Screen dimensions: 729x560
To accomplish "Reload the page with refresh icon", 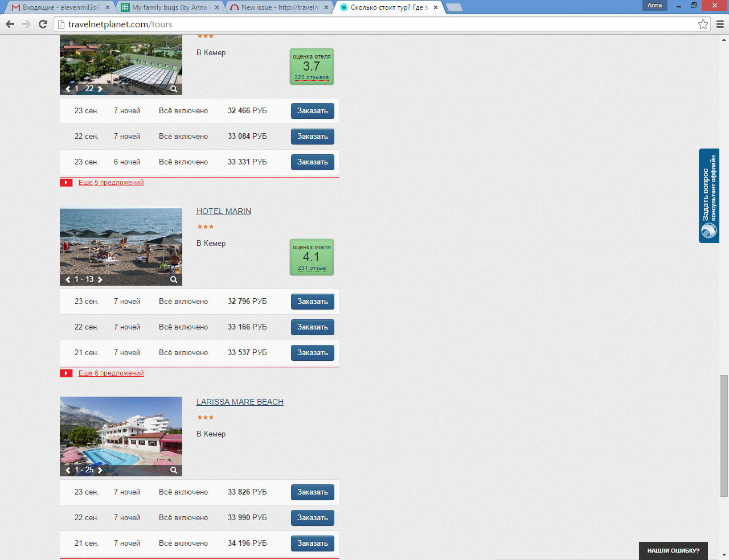I will (43, 24).
